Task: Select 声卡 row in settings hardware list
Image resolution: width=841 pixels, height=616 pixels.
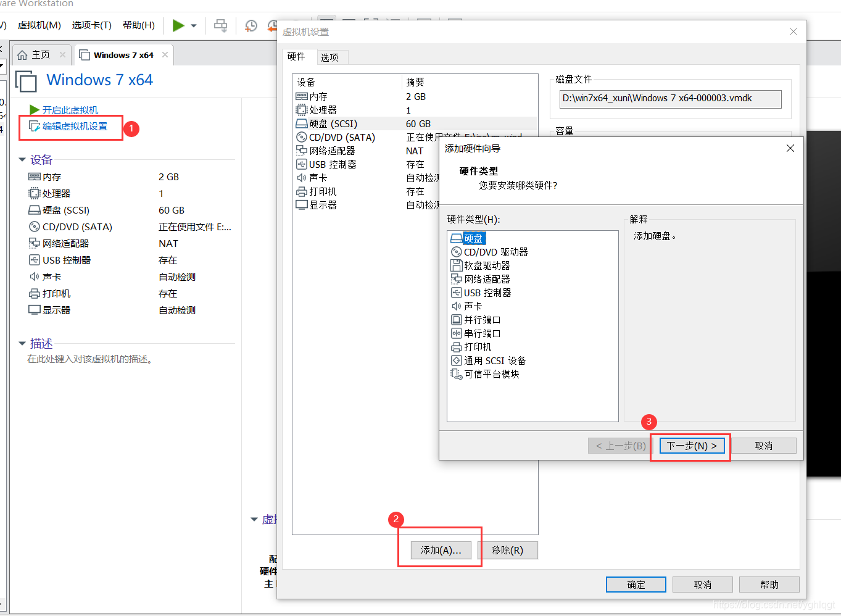Action: click(367, 178)
